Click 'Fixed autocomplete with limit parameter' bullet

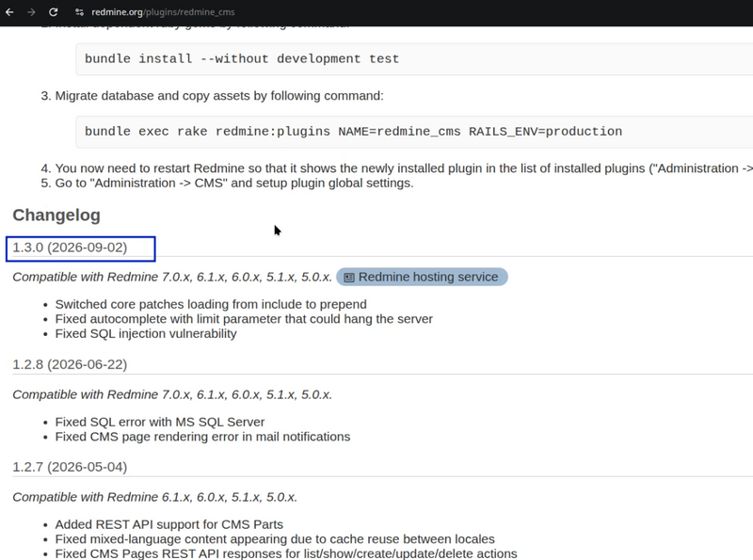coord(244,319)
